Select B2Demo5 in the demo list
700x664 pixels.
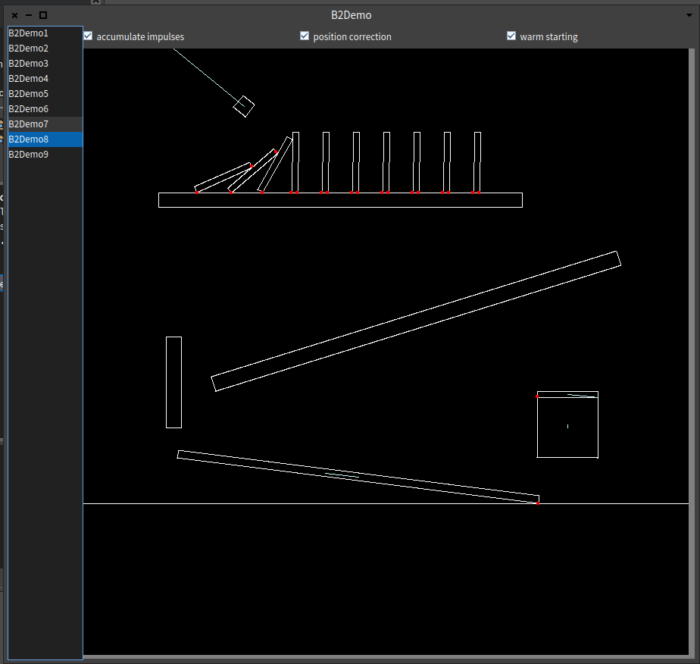pyautogui.click(x=45, y=94)
